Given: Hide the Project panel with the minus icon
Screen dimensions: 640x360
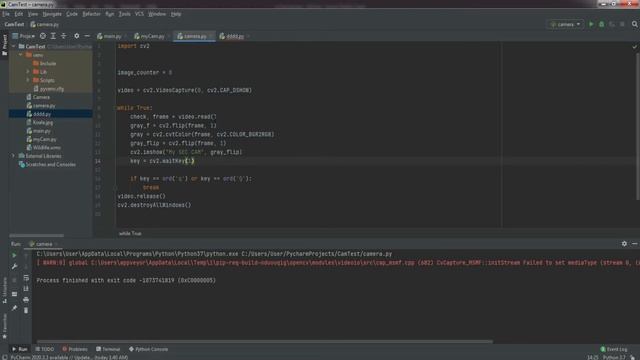Looking at the screenshot, I should [87, 36].
